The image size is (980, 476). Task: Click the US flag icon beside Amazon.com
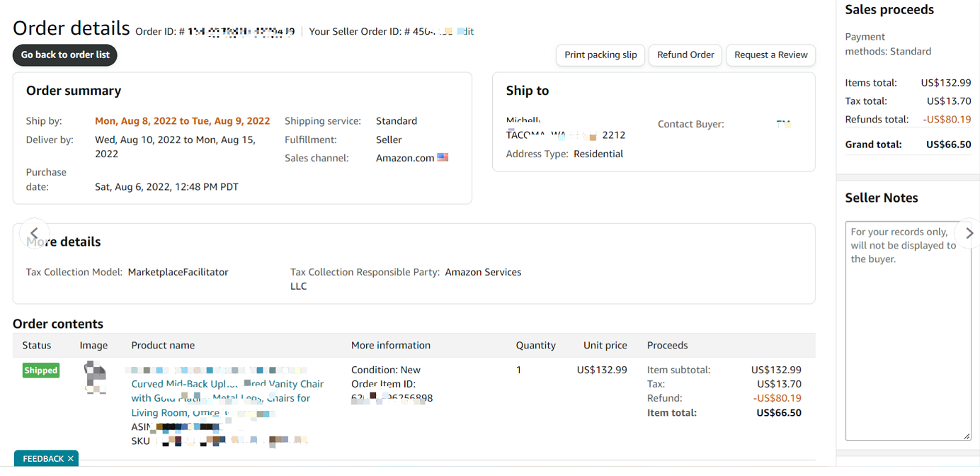(443, 158)
